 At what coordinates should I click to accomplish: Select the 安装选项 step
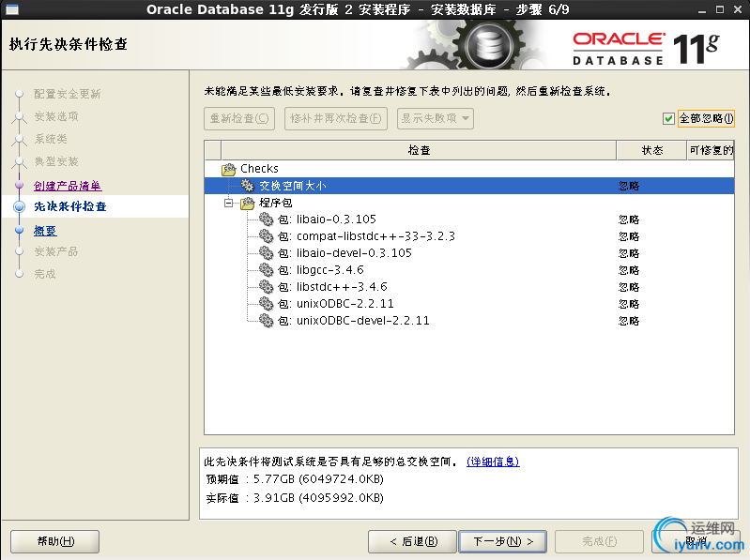coord(56,116)
